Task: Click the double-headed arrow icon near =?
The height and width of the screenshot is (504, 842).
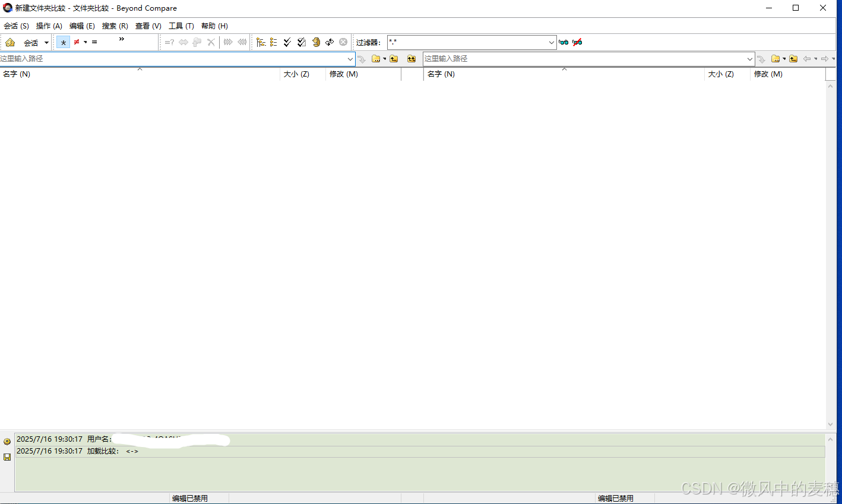Action: (x=183, y=42)
